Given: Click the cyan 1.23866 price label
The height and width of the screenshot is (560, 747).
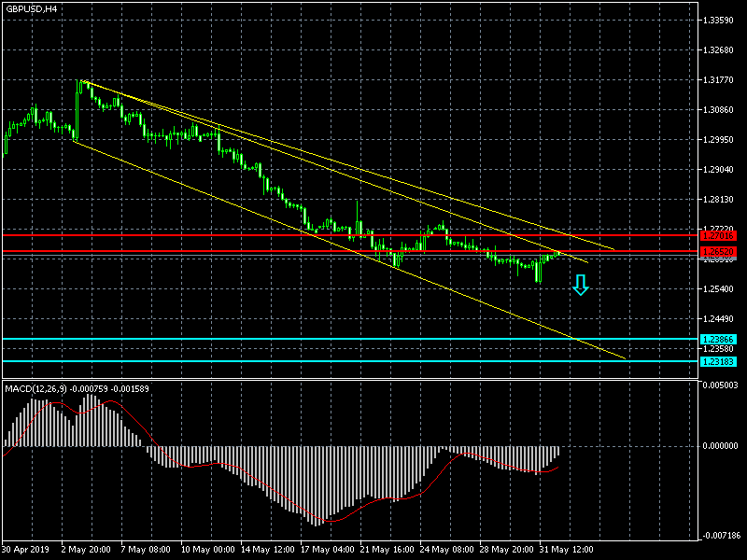Looking at the screenshot, I should point(718,339).
